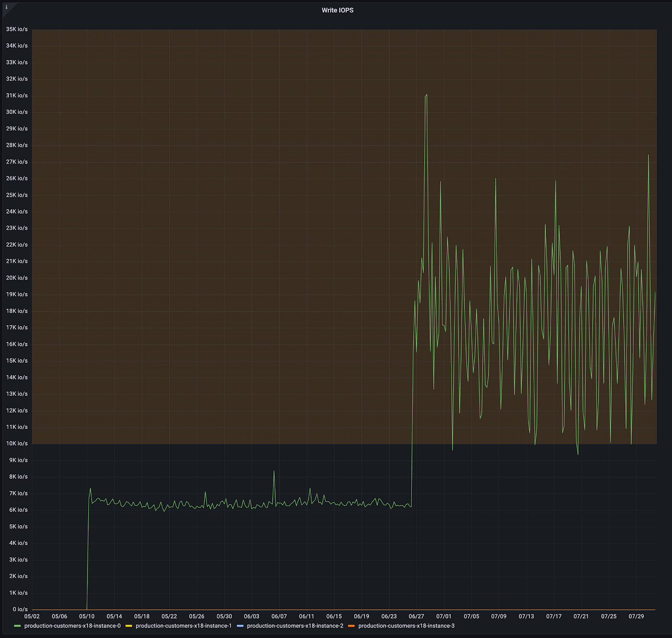The height and width of the screenshot is (638, 672).
Task: Click the yellow legend marker for instance-1
Action: 128,626
